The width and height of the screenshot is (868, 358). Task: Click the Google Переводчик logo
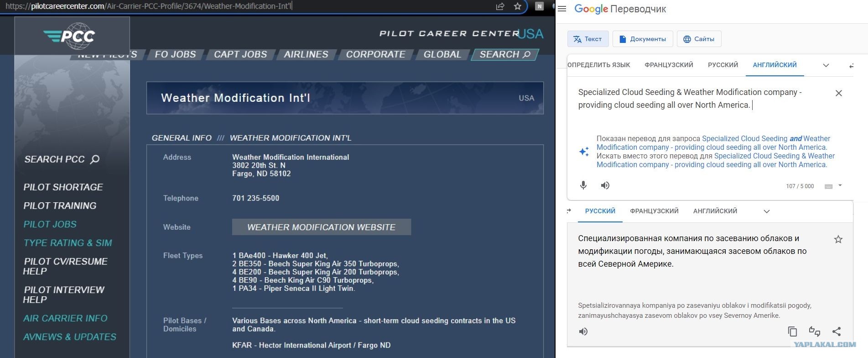point(620,9)
